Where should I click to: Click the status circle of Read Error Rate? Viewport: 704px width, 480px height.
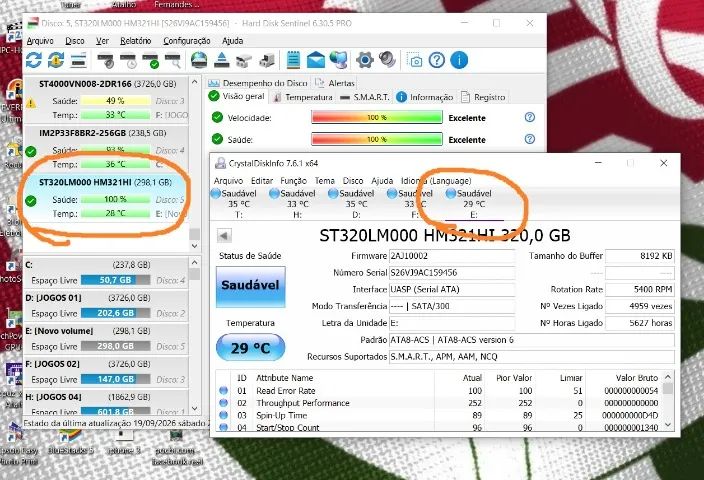(x=223, y=391)
